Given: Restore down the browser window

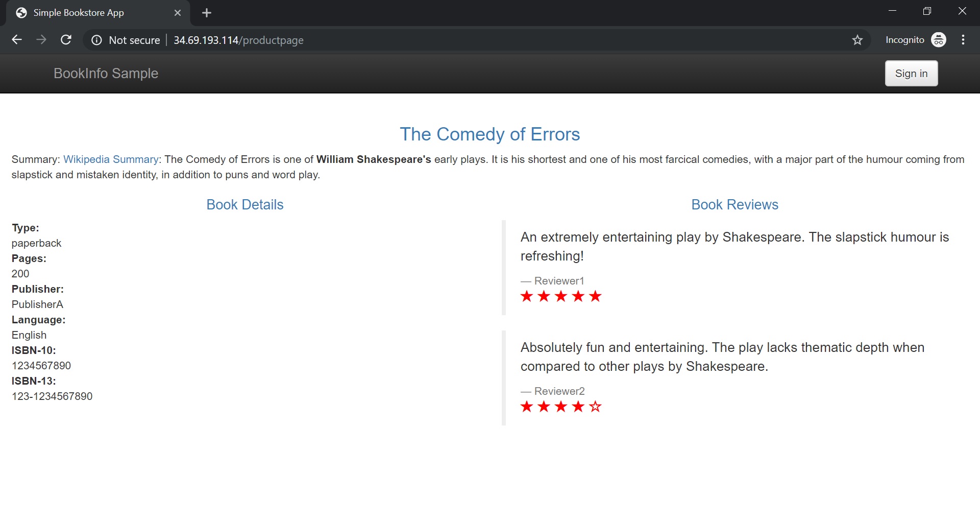Looking at the screenshot, I should (927, 11).
